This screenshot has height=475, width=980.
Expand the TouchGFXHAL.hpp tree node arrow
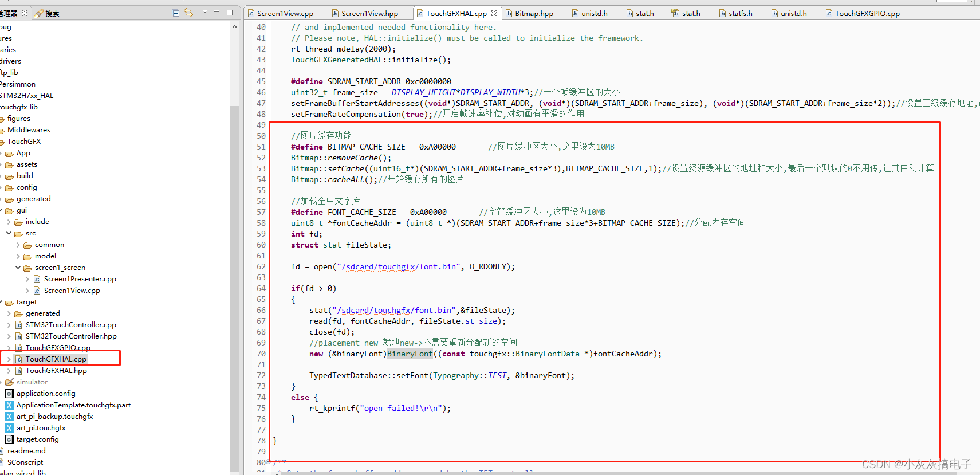click(9, 371)
